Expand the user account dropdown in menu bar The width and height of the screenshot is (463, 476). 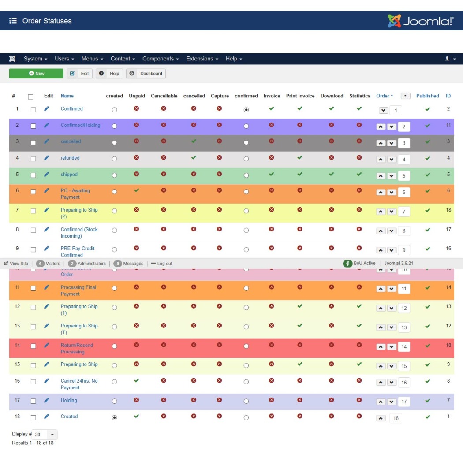(x=450, y=59)
